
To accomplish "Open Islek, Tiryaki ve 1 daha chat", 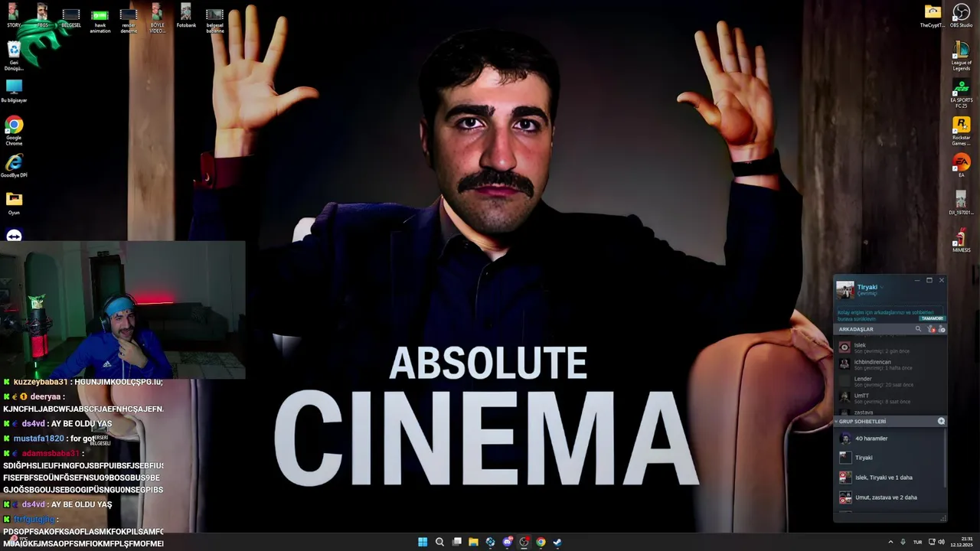I will pos(890,478).
